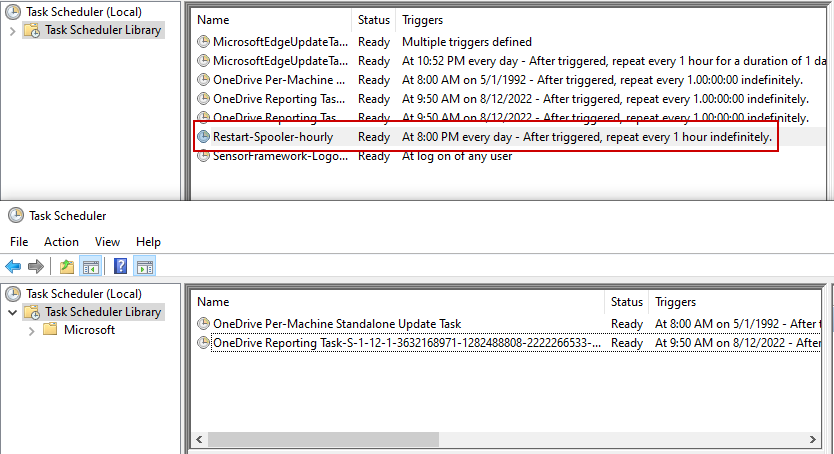Open the Action menu

point(61,242)
